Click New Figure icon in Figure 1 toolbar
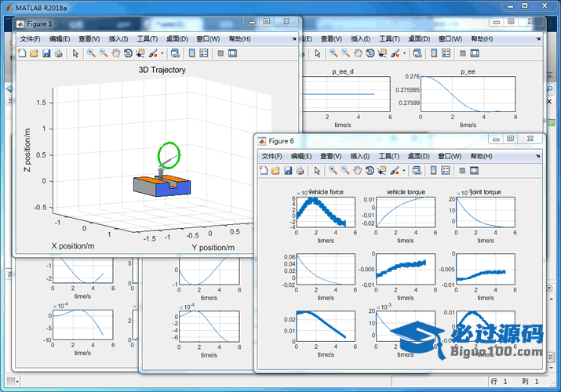 tap(22, 53)
